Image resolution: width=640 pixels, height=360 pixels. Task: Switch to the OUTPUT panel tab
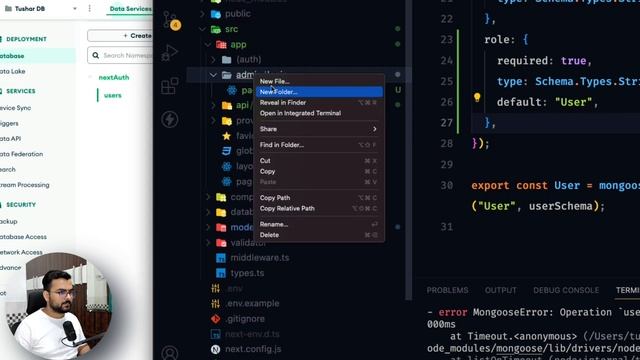(500, 290)
